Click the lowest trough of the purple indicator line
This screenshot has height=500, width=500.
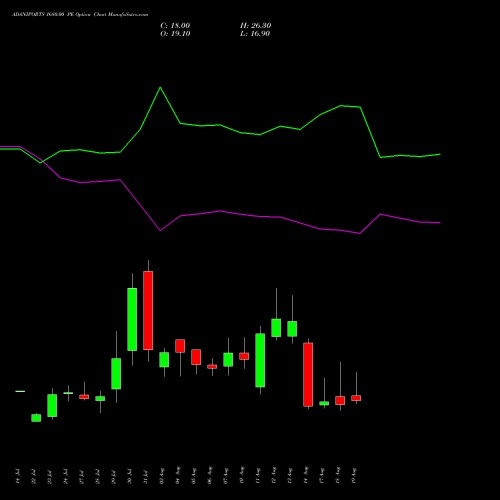(360, 233)
